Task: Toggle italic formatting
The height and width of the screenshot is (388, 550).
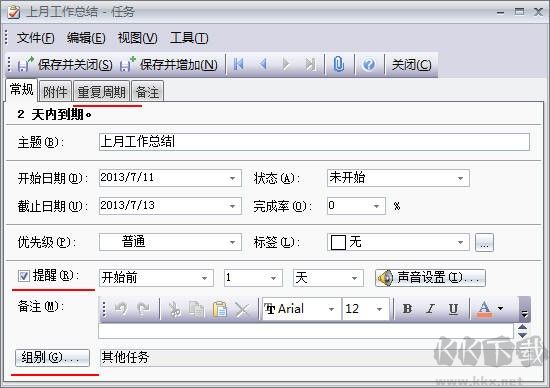Action: 430,309
